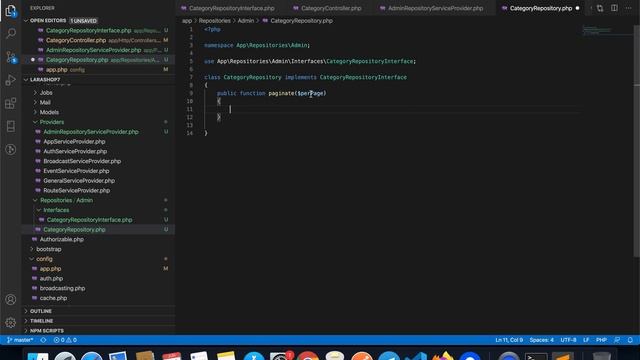This screenshot has height=360, width=640.
Task: Click the app breadcrumb segment
Action: coord(187,21)
